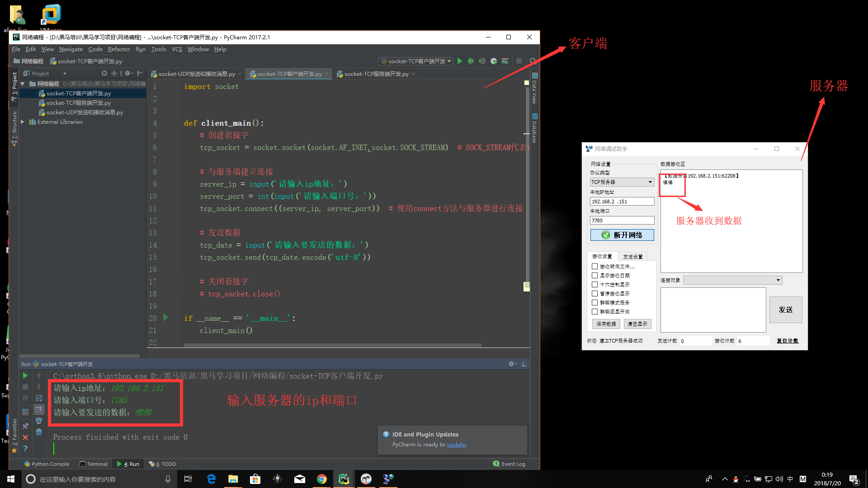Viewport: 868px width, 488px height.
Task: Toggle 十六进制显示 checkbox
Action: click(595, 285)
